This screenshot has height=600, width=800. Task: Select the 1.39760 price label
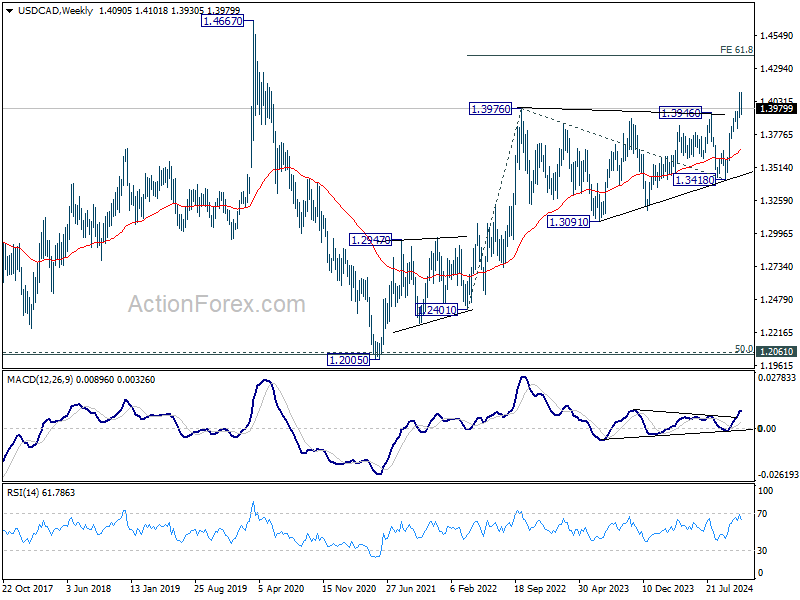(x=490, y=109)
